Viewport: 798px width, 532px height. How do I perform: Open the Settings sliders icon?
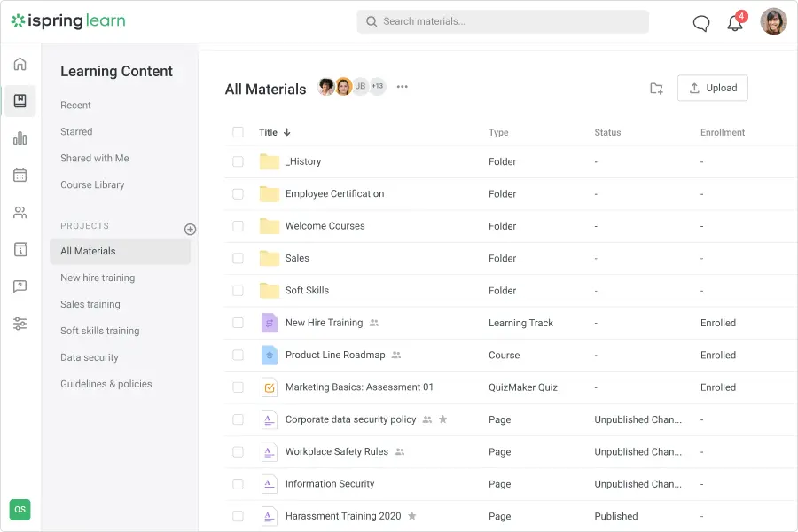(20, 323)
